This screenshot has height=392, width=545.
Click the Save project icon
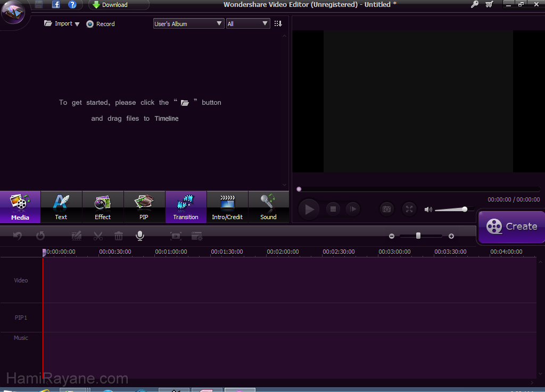coord(38,4)
